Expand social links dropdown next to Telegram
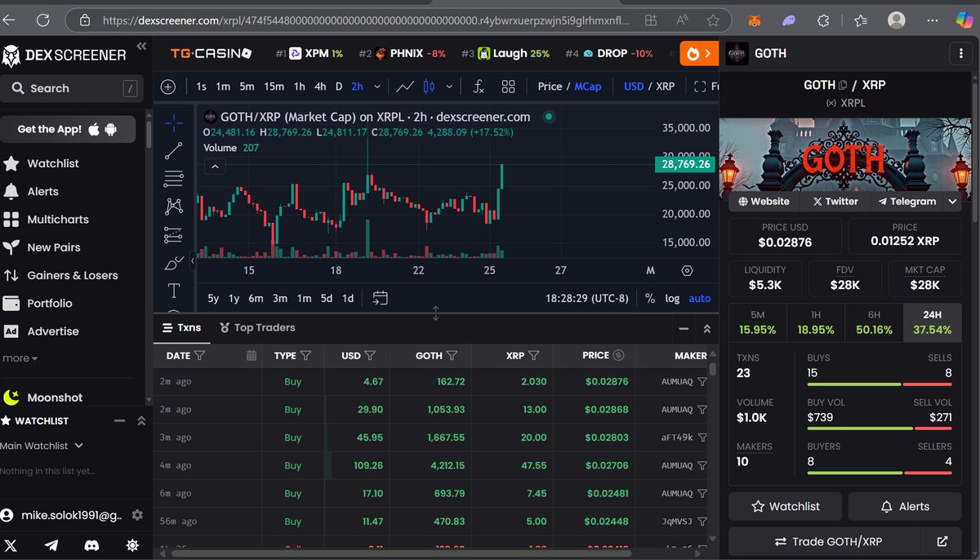The height and width of the screenshot is (560, 980). (x=952, y=201)
